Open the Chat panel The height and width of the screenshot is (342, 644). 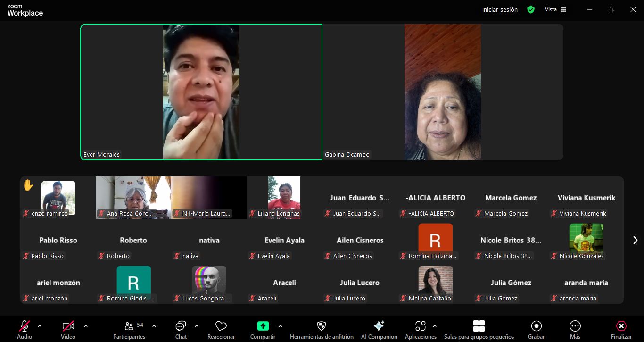(181, 326)
